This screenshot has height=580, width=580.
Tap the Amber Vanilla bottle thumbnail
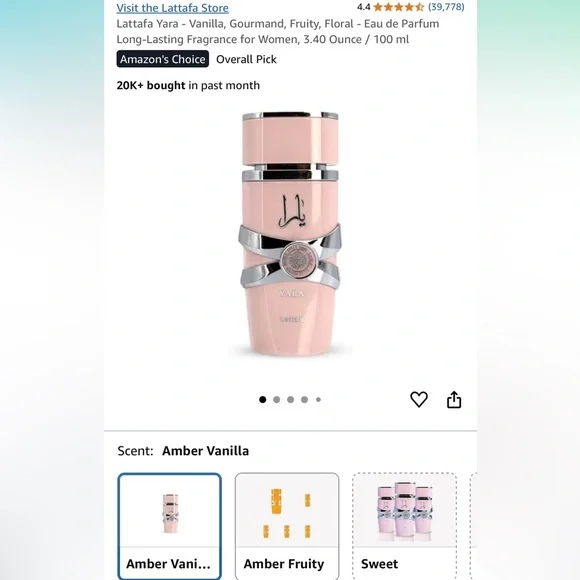click(x=170, y=513)
